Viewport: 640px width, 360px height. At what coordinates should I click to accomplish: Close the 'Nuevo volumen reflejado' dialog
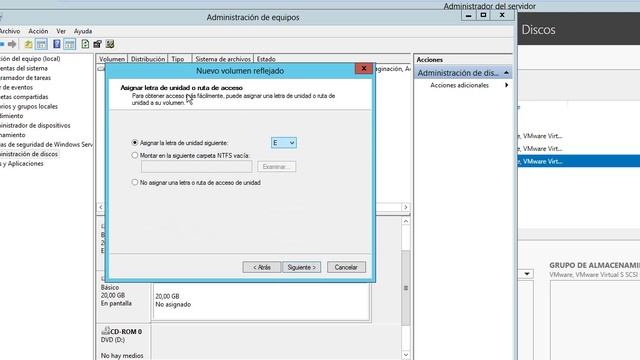point(364,69)
